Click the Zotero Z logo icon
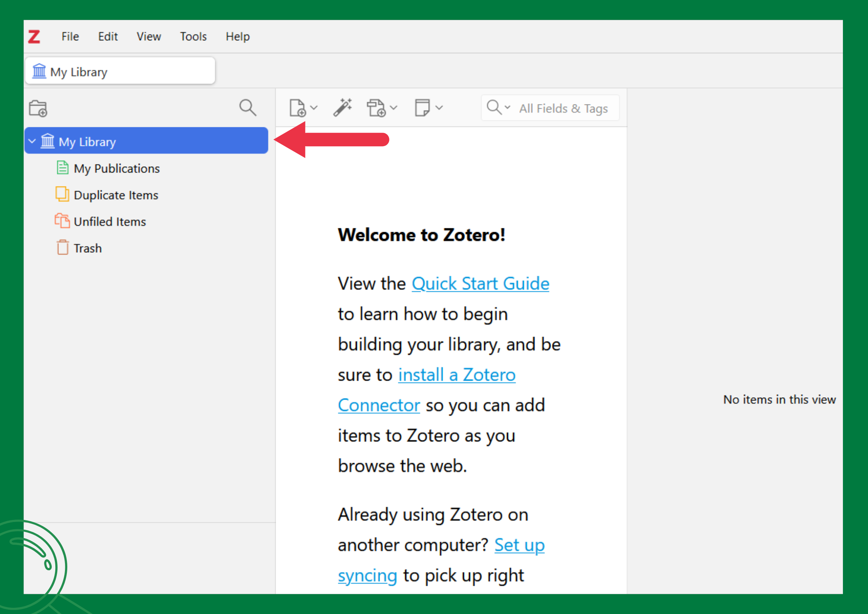The image size is (868, 614). coord(34,37)
